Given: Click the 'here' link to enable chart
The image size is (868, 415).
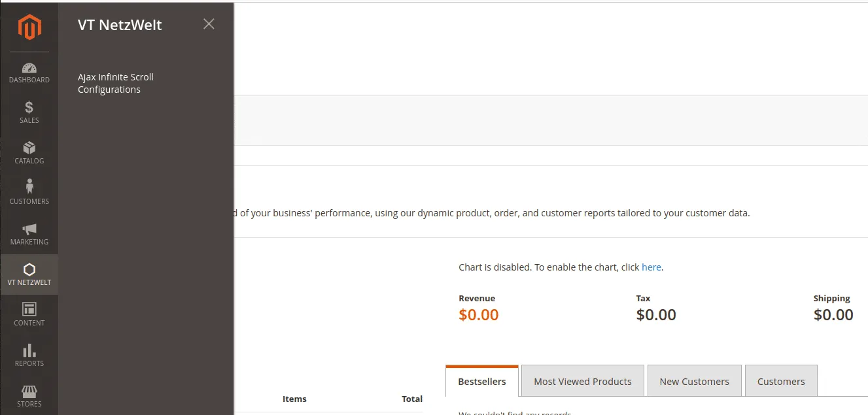Looking at the screenshot, I should pyautogui.click(x=651, y=267).
